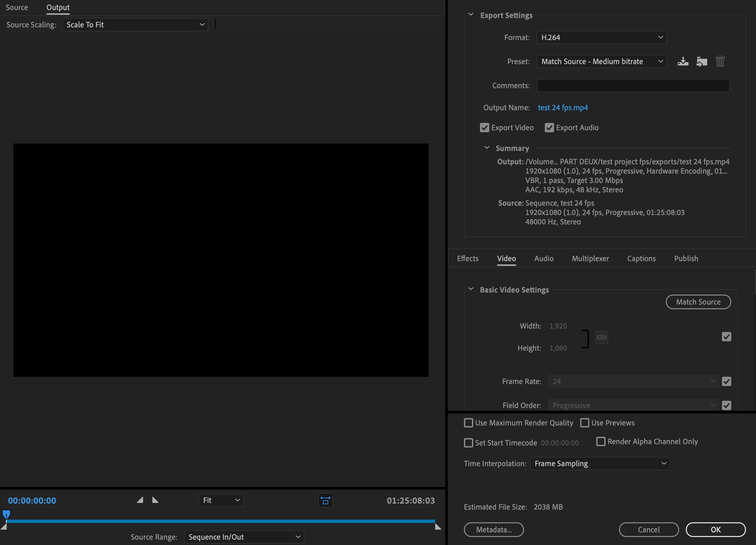
Task: Click the Set In Point marker icon
Action: 140,500
